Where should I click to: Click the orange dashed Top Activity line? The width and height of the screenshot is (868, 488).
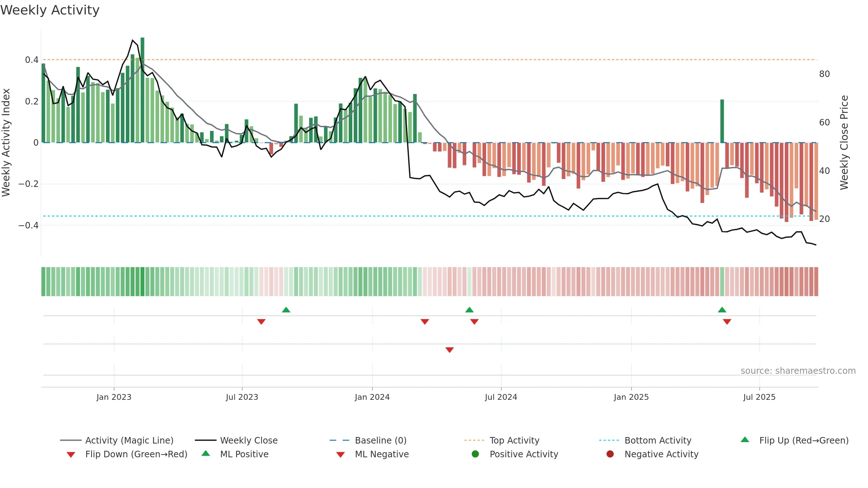pyautogui.click(x=429, y=60)
